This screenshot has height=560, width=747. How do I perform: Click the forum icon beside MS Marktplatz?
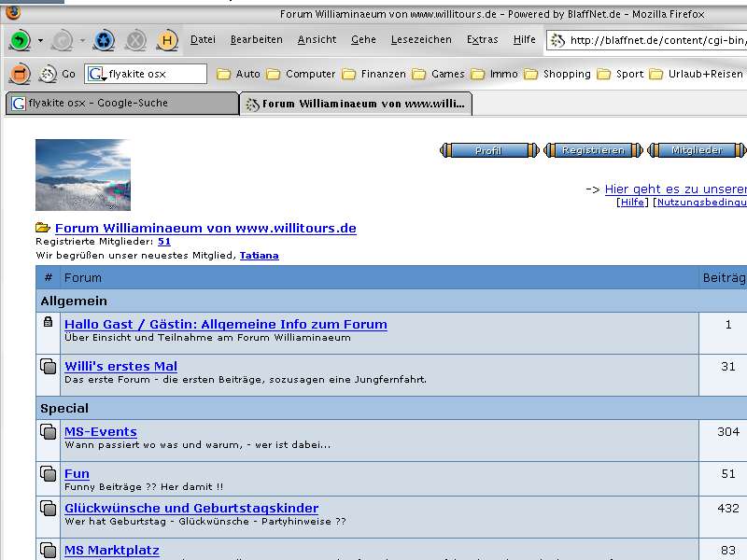(x=49, y=550)
